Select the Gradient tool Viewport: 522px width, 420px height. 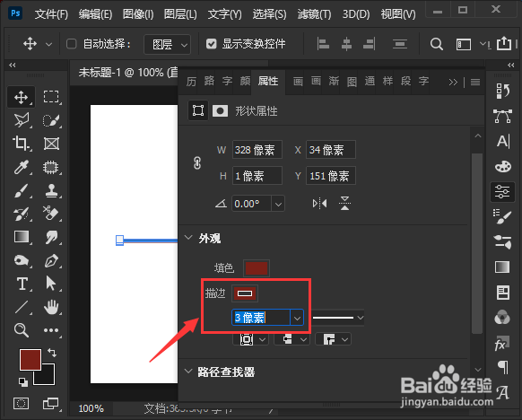tap(21, 237)
